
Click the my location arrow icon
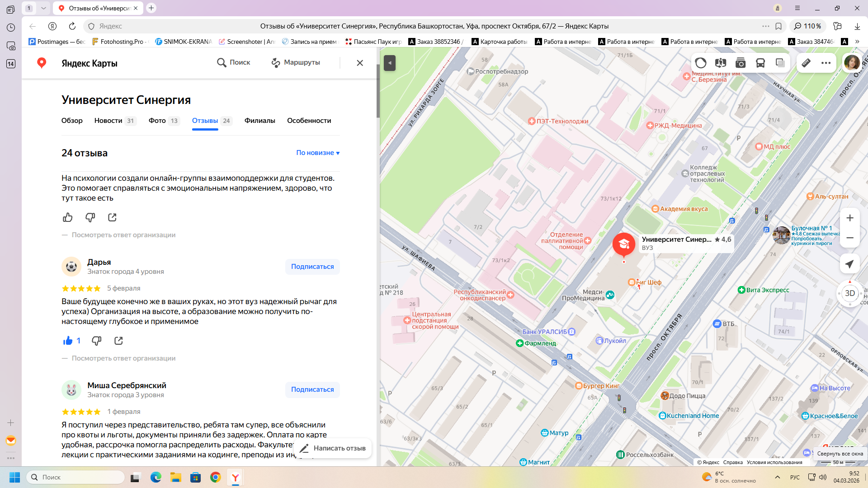point(849,264)
